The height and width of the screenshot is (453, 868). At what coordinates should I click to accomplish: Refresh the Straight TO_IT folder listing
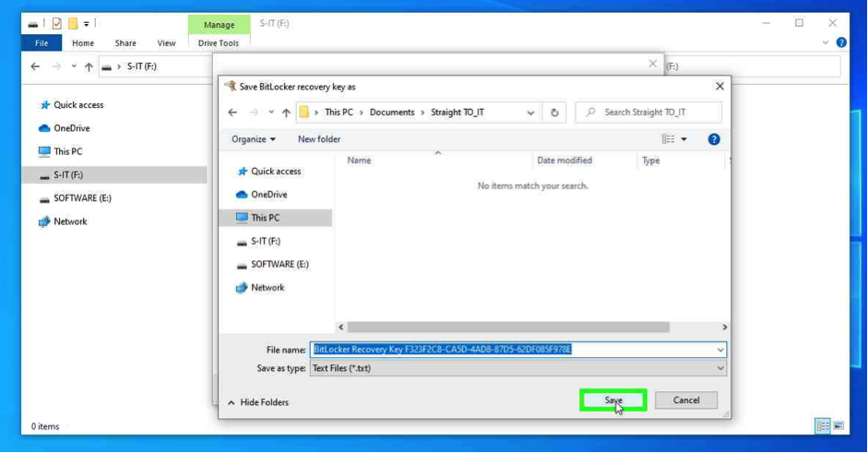coord(554,113)
